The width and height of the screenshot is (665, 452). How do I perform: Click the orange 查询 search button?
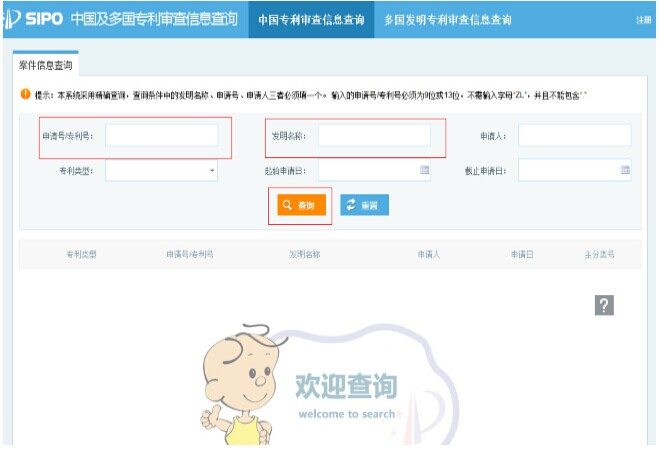pyautogui.click(x=302, y=205)
